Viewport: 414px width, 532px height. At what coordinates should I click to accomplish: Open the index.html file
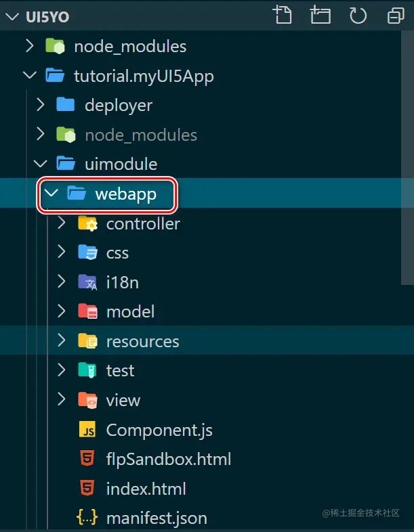[146, 489]
